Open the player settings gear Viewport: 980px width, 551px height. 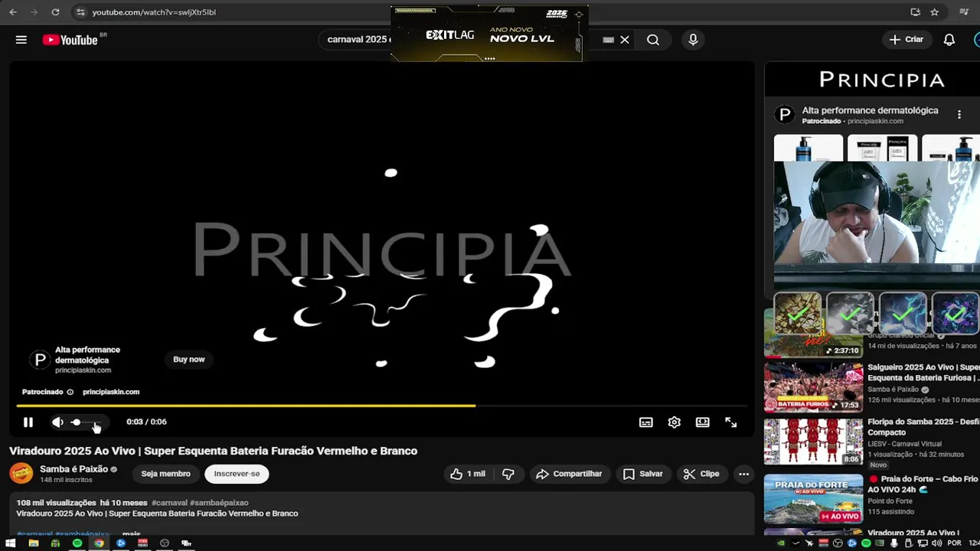675,422
